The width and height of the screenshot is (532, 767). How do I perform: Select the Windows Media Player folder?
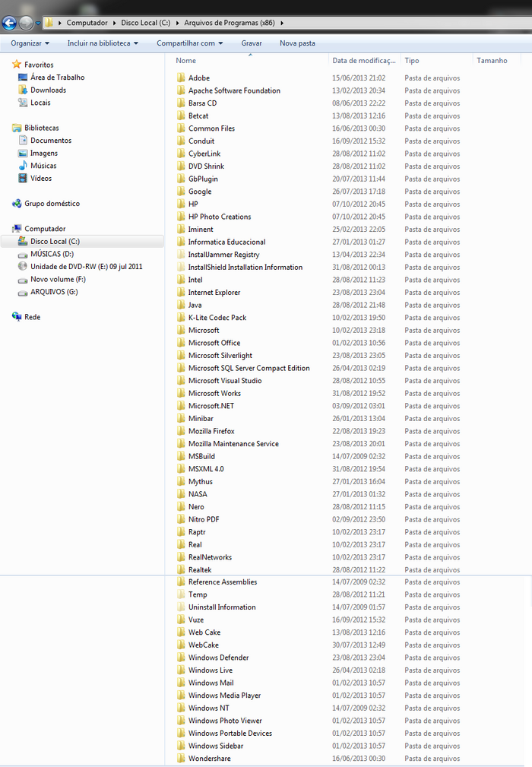click(224, 695)
